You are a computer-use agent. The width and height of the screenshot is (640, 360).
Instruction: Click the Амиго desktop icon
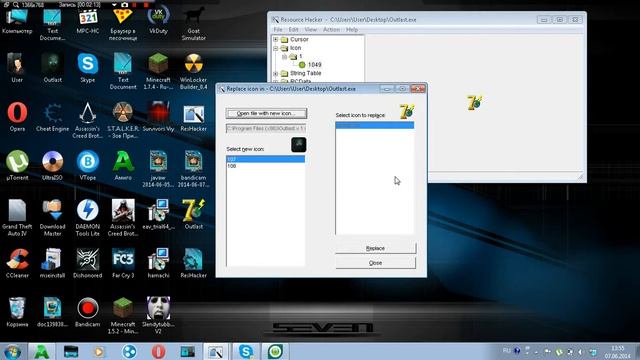pos(123,165)
